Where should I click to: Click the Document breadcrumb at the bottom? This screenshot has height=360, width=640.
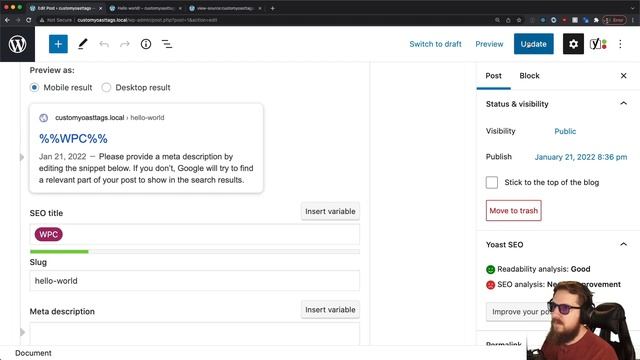click(33, 353)
